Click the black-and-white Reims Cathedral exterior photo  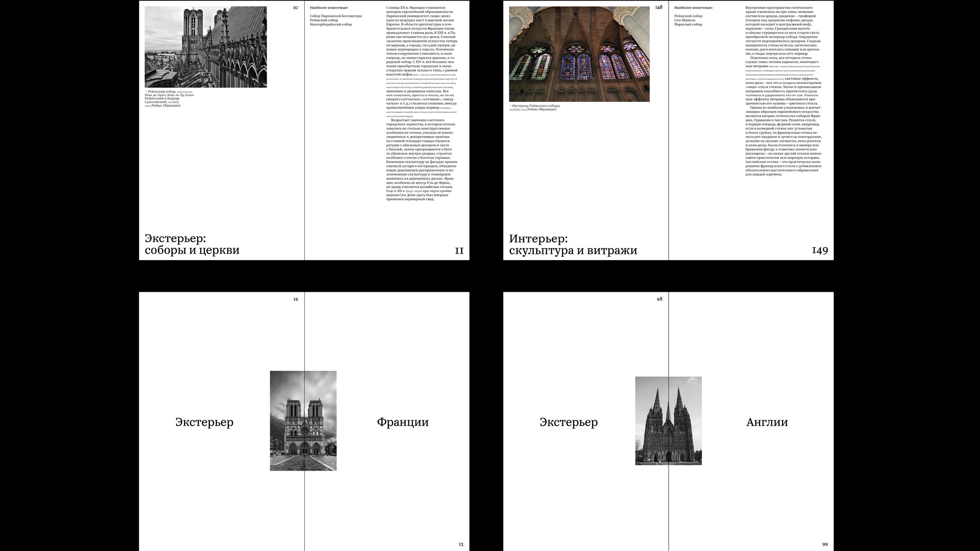[206, 47]
